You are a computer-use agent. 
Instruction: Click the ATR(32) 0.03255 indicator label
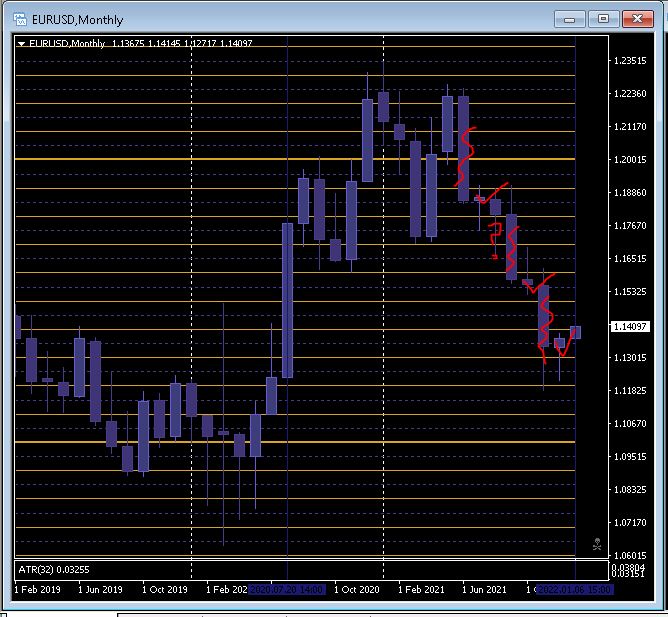point(54,570)
